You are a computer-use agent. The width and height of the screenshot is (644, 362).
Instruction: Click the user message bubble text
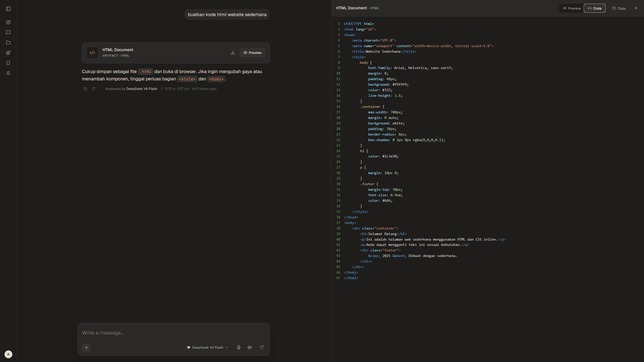227,15
